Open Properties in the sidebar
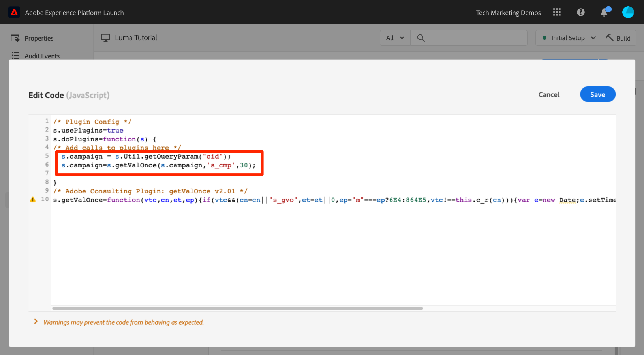644x355 pixels. [x=39, y=38]
